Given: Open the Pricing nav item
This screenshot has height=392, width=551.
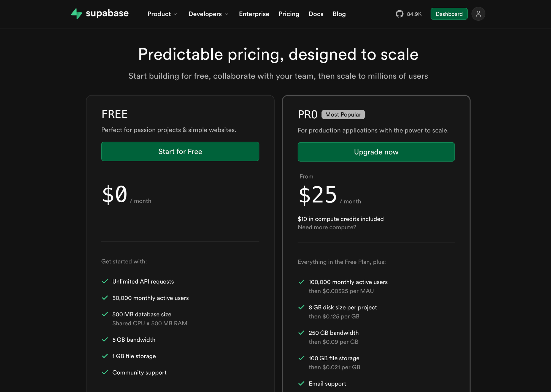Looking at the screenshot, I should (x=289, y=14).
